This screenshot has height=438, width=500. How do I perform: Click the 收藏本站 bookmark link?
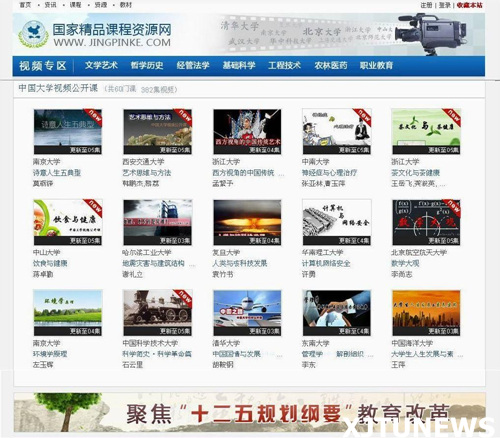470,5
